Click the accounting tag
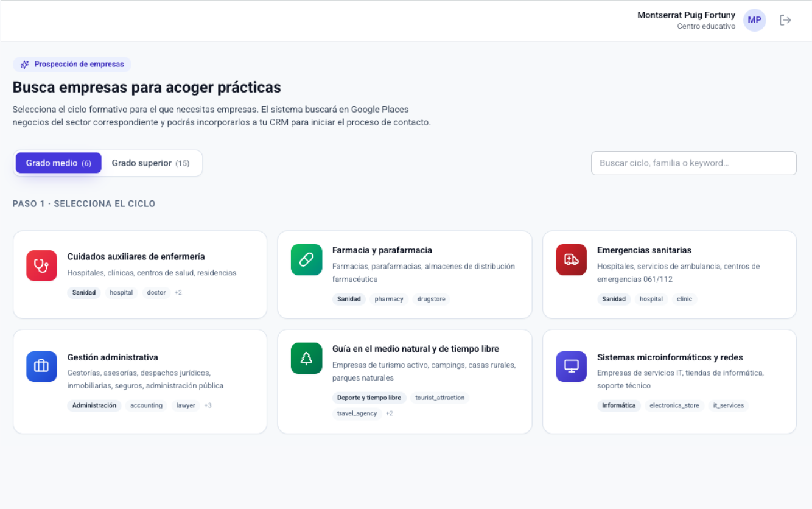 [x=146, y=405]
